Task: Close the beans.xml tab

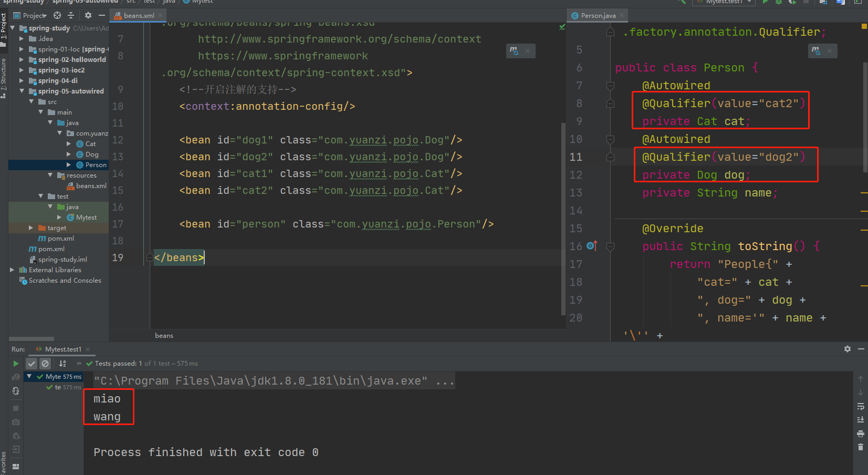Action: [x=160, y=15]
